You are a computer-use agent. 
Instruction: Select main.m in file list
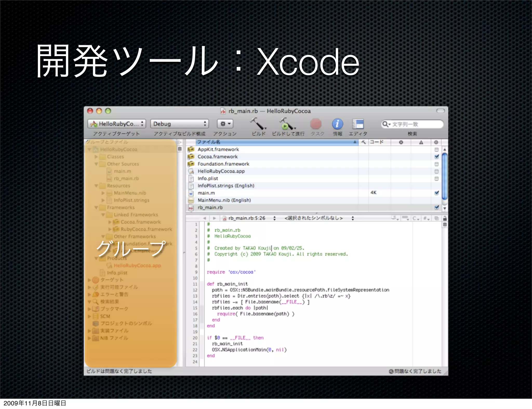click(x=314, y=193)
